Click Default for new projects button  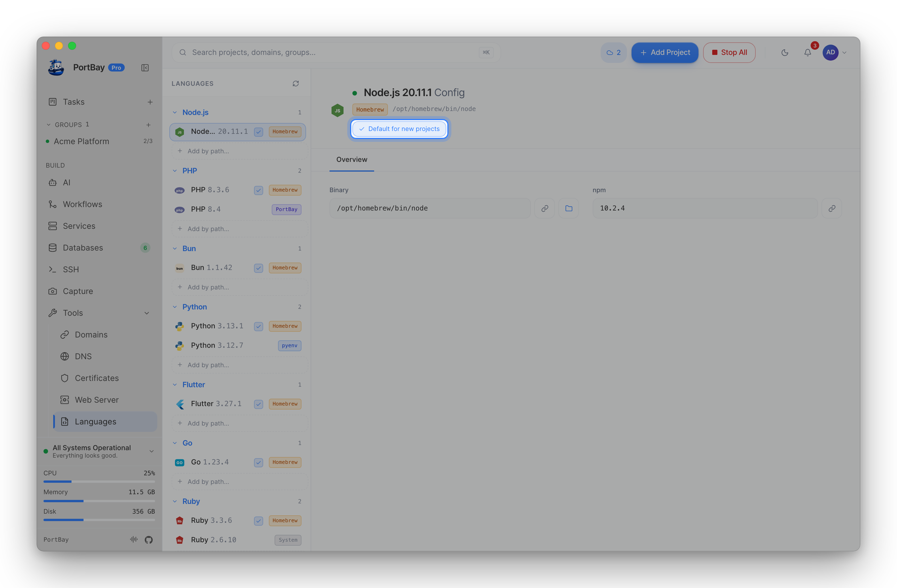pyautogui.click(x=399, y=129)
